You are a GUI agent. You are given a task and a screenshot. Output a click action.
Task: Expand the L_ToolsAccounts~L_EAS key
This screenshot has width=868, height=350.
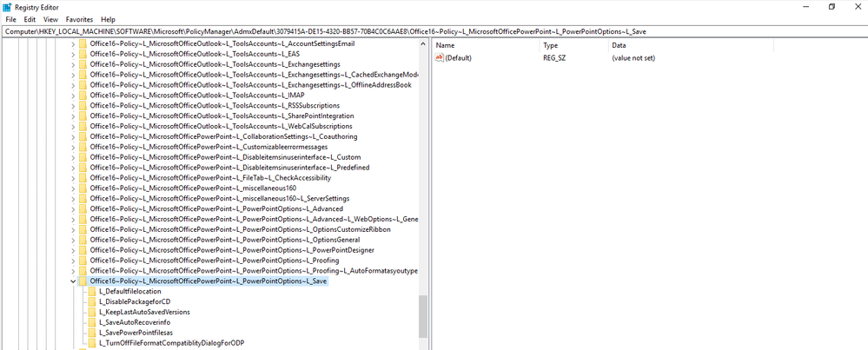click(x=73, y=54)
